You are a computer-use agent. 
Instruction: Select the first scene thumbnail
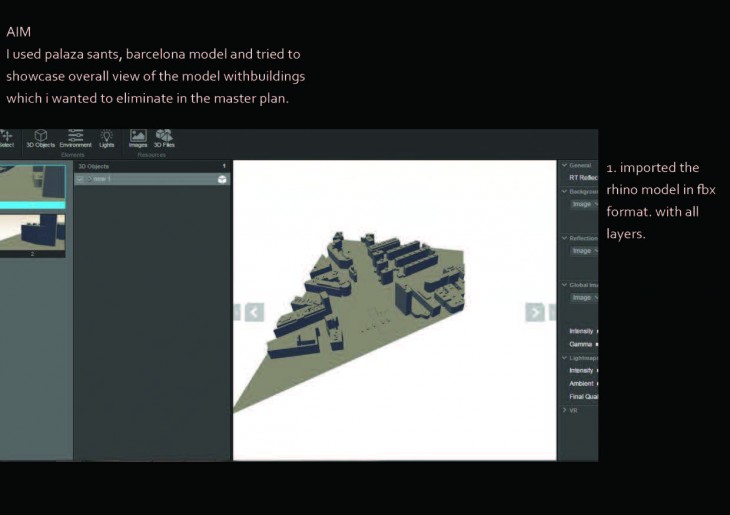pyautogui.click(x=32, y=185)
